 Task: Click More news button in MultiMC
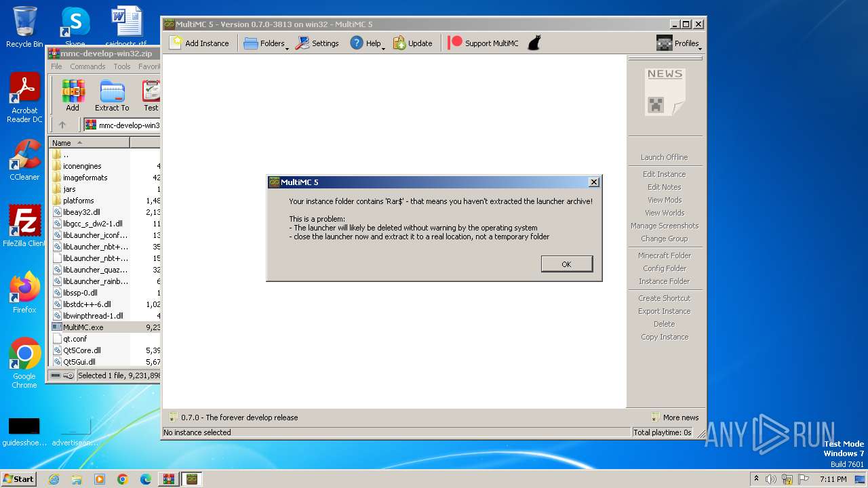tap(675, 418)
